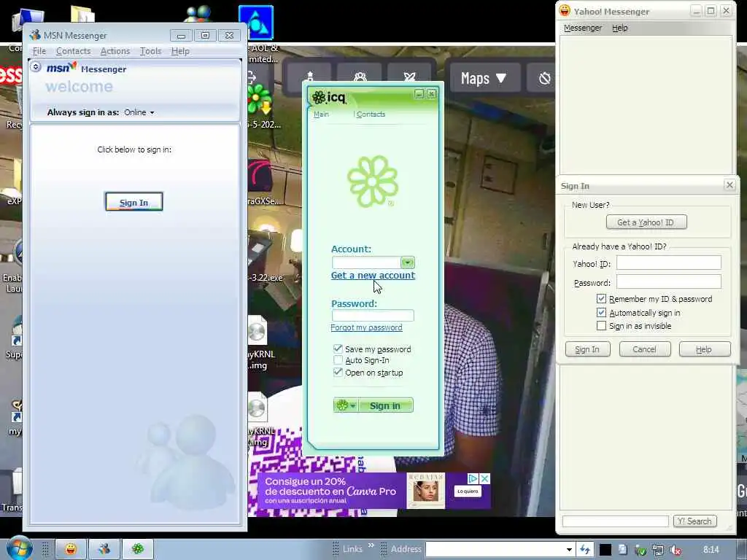Open the Yahoo Messenger menu
This screenshot has height=560, width=747.
pyautogui.click(x=583, y=28)
